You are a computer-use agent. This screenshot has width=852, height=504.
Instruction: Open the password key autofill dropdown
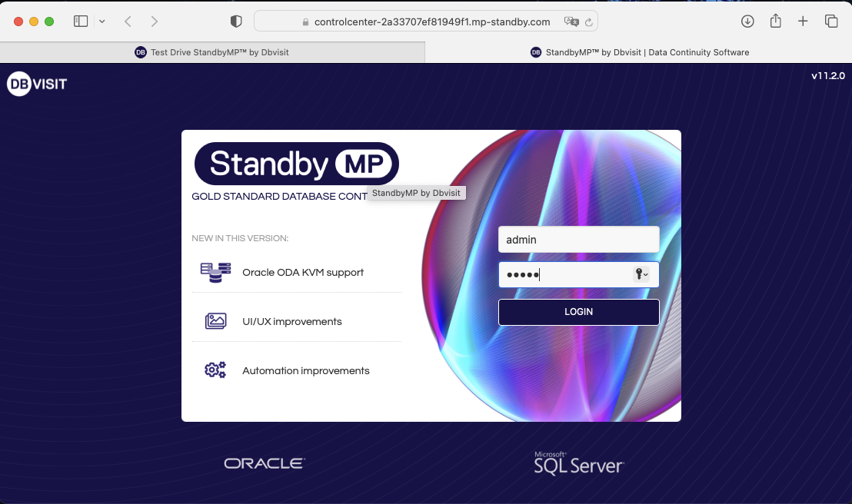pyautogui.click(x=641, y=274)
